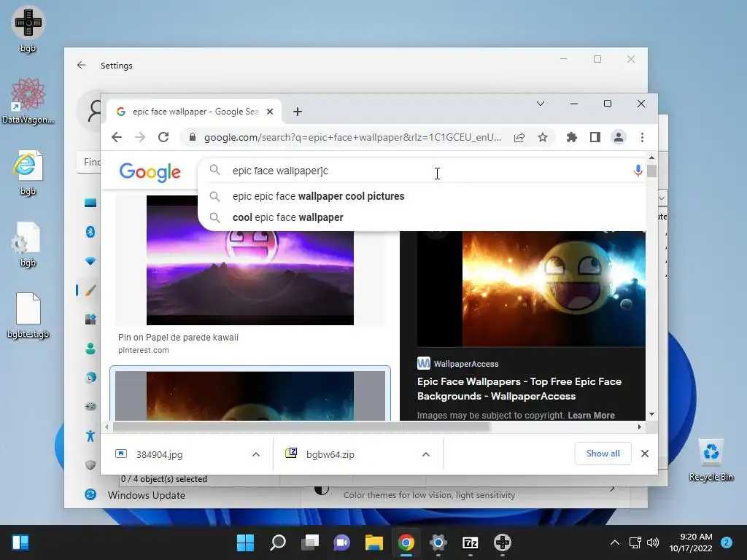Open File Explorer from taskbar
The width and height of the screenshot is (747, 560).
pyautogui.click(x=374, y=542)
